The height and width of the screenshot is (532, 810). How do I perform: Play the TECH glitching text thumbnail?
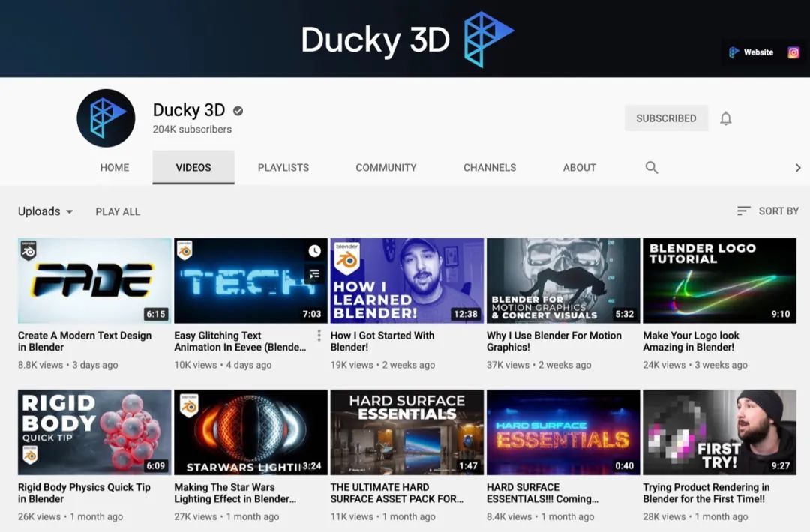click(251, 281)
